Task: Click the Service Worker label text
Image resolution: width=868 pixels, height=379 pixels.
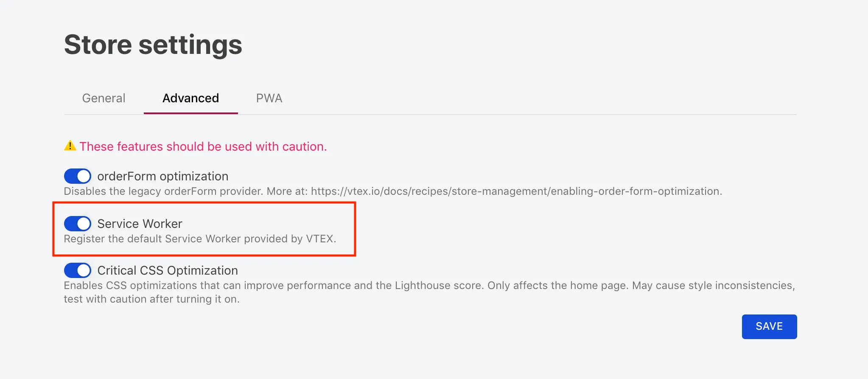Action: (x=140, y=224)
